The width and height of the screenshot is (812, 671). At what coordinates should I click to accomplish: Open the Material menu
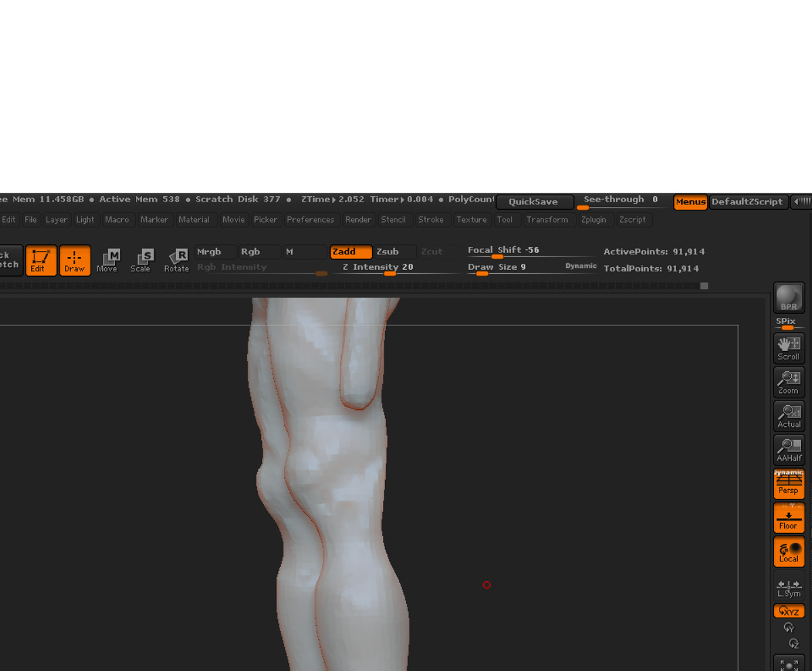pos(194,220)
